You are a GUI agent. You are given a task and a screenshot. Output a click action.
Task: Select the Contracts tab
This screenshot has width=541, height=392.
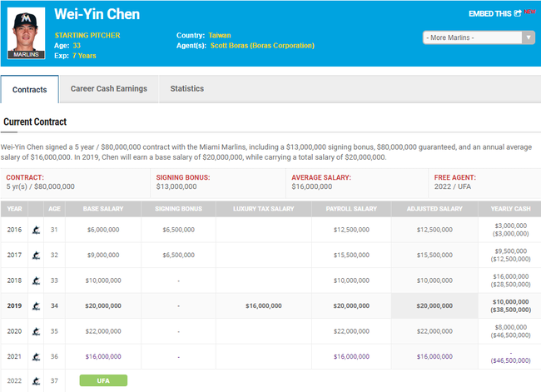(x=30, y=89)
